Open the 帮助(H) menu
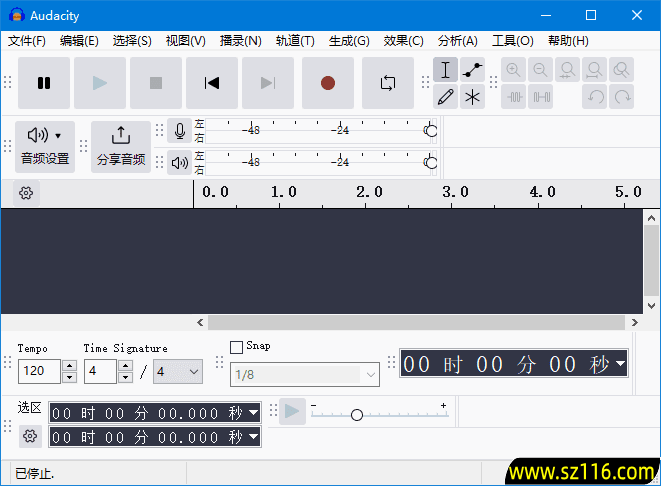This screenshot has height=486, width=661. tap(568, 41)
